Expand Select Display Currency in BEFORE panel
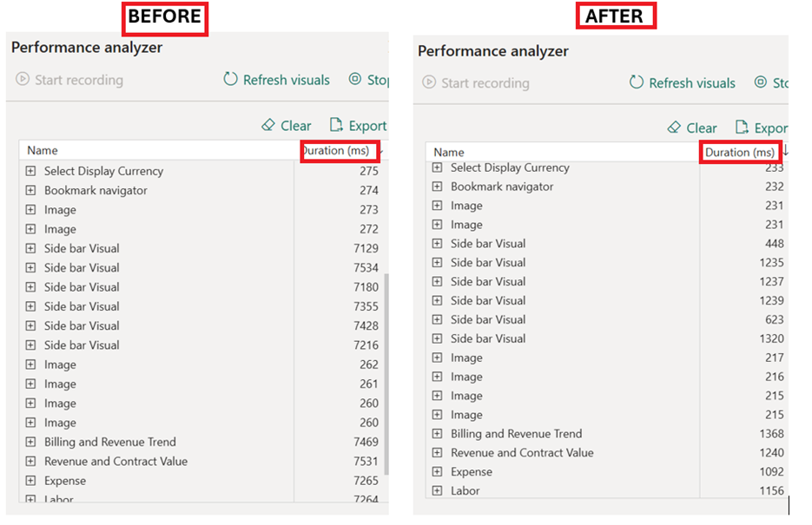This screenshot has width=812, height=525. (x=30, y=171)
